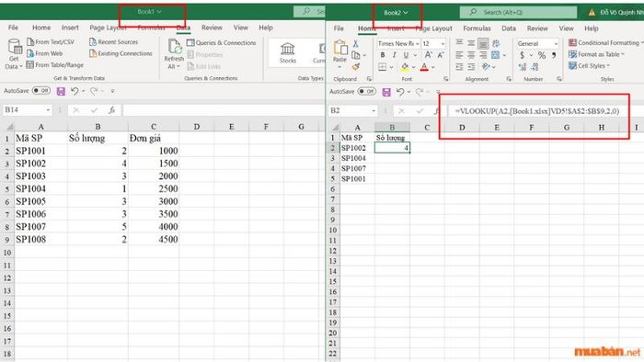Click the Save icon in Book1 toolbar
Screen dimensions: 644x362
click(61, 91)
